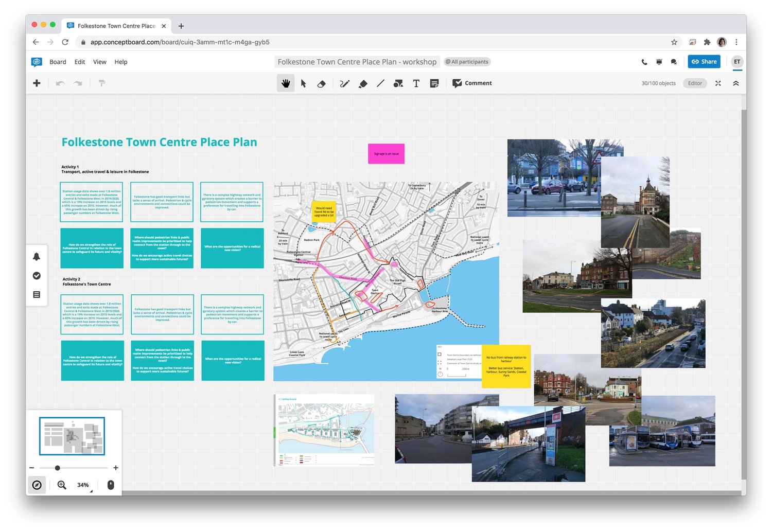
Task: Add a sticky note
Action: point(434,83)
